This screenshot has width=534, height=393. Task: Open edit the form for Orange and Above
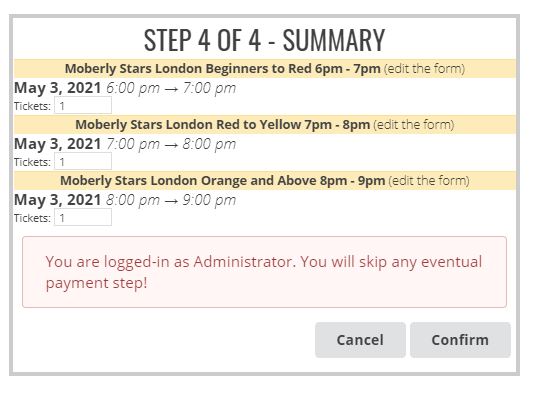coord(429,180)
